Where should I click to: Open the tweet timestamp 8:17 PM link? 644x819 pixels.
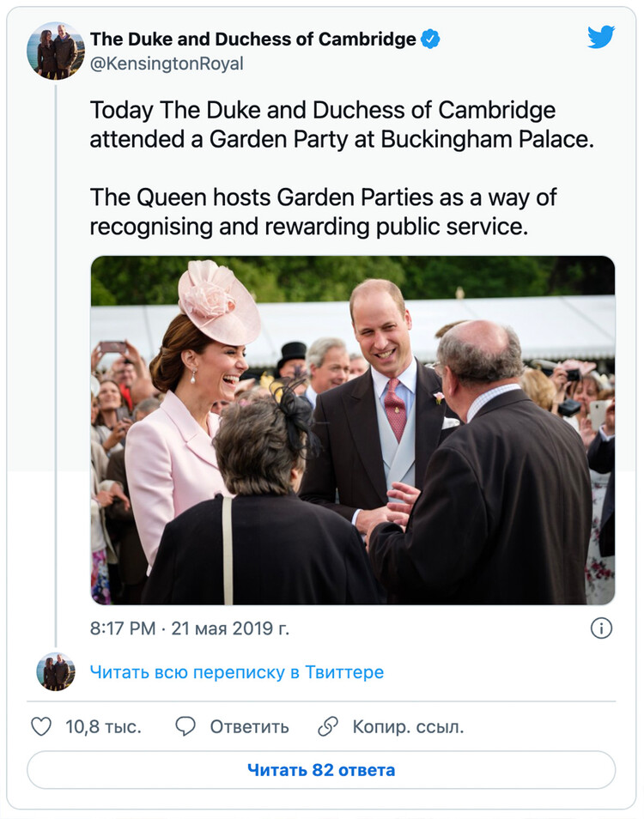tap(123, 628)
